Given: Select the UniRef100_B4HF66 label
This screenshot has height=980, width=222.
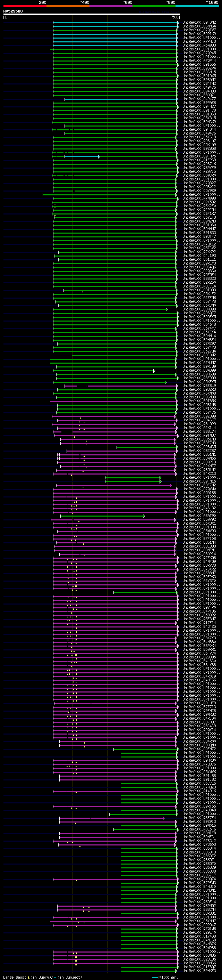Looking at the screenshot, I should [x=199, y=680].
